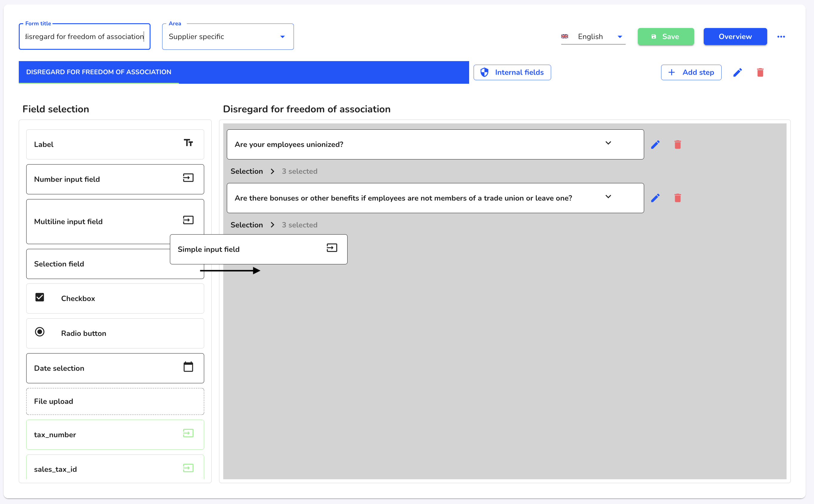Image resolution: width=814 pixels, height=504 pixels.
Task: Click the delete trash icon next to step title
Action: pyautogui.click(x=761, y=73)
